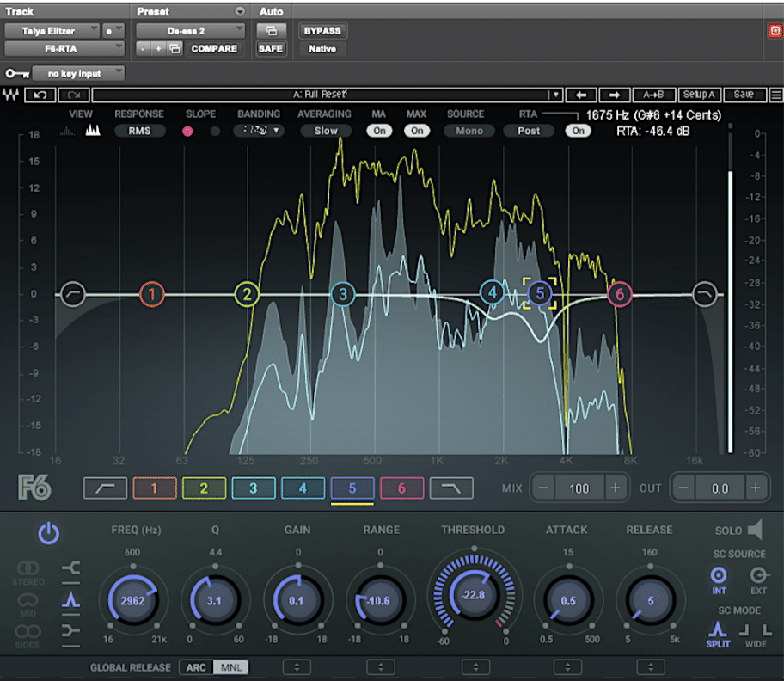This screenshot has width=784, height=681.
Task: Click the SAFE button
Action: point(271,48)
